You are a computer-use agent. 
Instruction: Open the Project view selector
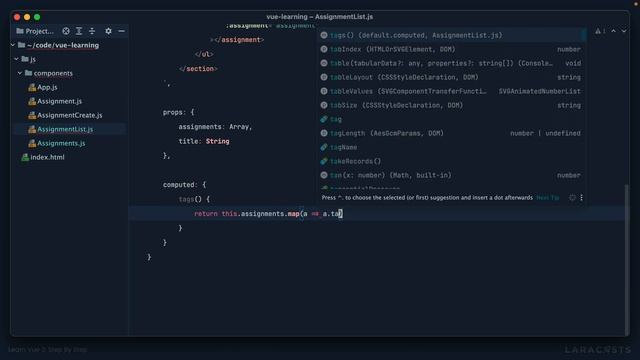pyautogui.click(x=35, y=31)
